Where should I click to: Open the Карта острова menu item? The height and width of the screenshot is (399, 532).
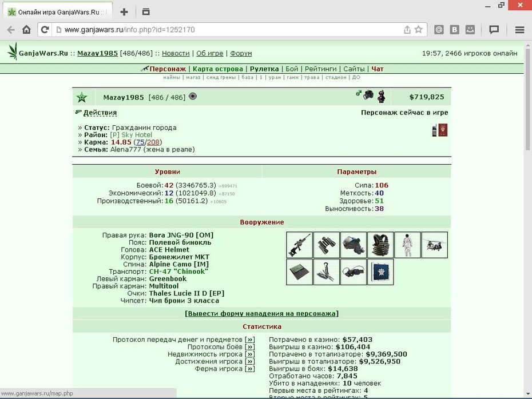(218, 69)
